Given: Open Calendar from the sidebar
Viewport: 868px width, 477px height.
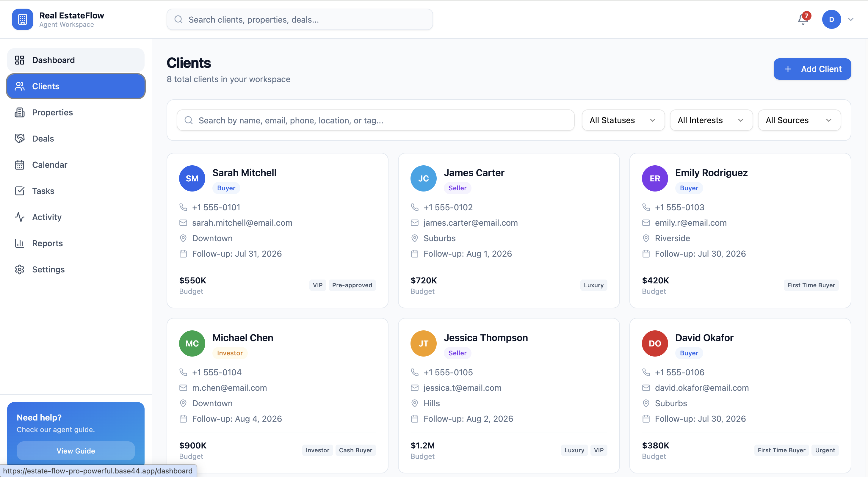Looking at the screenshot, I should point(76,165).
